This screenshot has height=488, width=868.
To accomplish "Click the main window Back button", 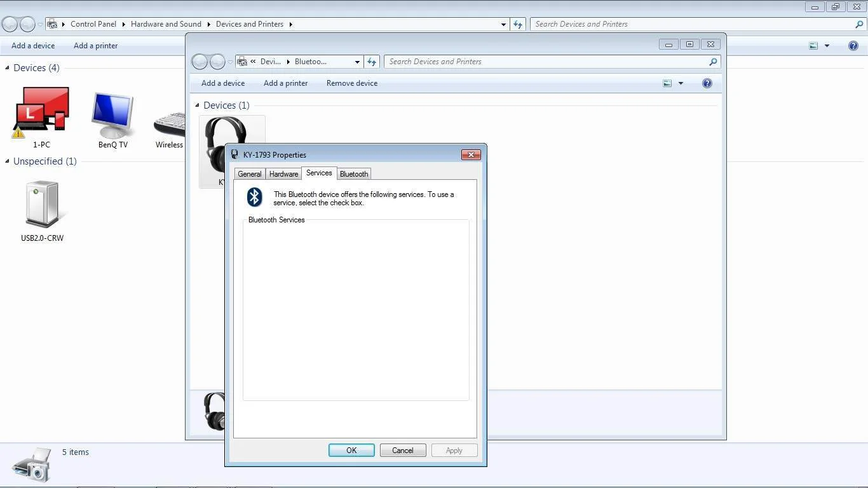I will [x=10, y=24].
